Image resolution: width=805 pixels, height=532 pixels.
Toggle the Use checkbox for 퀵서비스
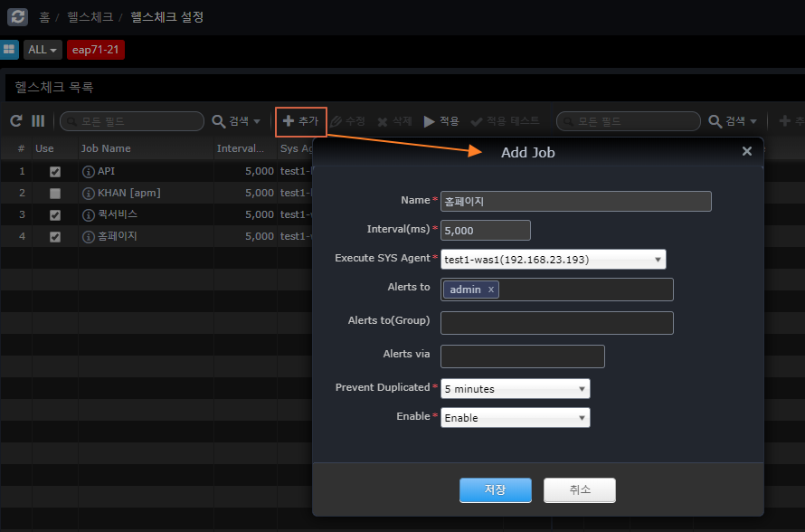coord(55,214)
